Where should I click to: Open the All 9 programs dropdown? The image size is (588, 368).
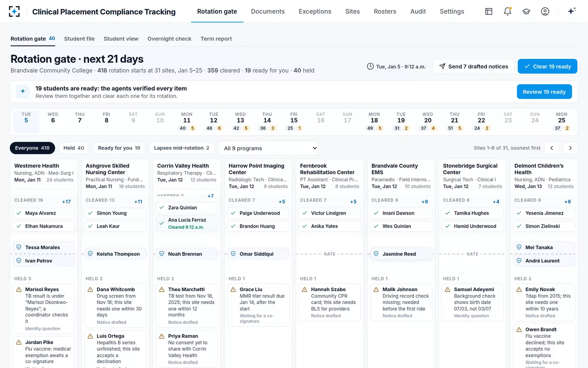tap(268, 148)
